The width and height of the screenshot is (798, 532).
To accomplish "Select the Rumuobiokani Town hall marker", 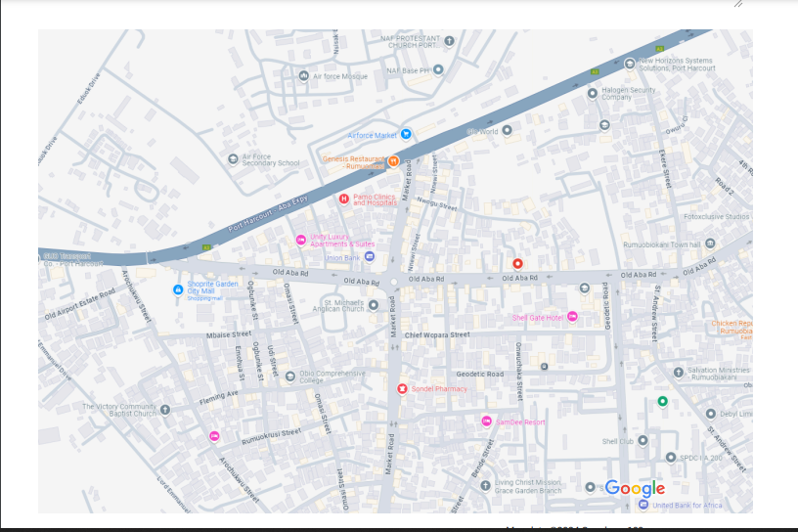I will click(x=710, y=244).
